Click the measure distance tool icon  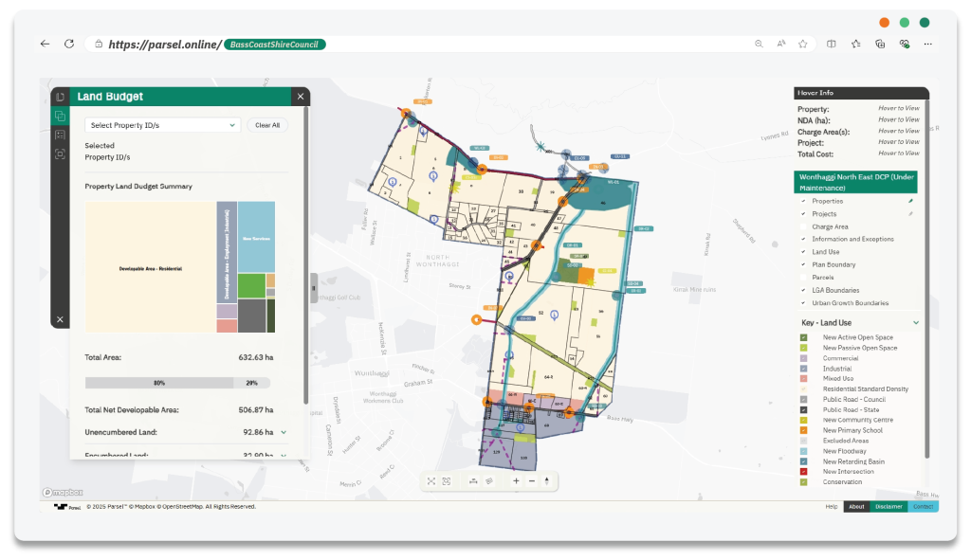tap(473, 481)
